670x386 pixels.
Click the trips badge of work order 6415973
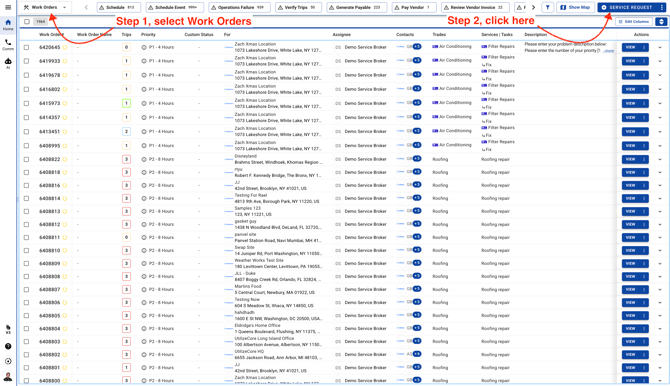tap(126, 103)
